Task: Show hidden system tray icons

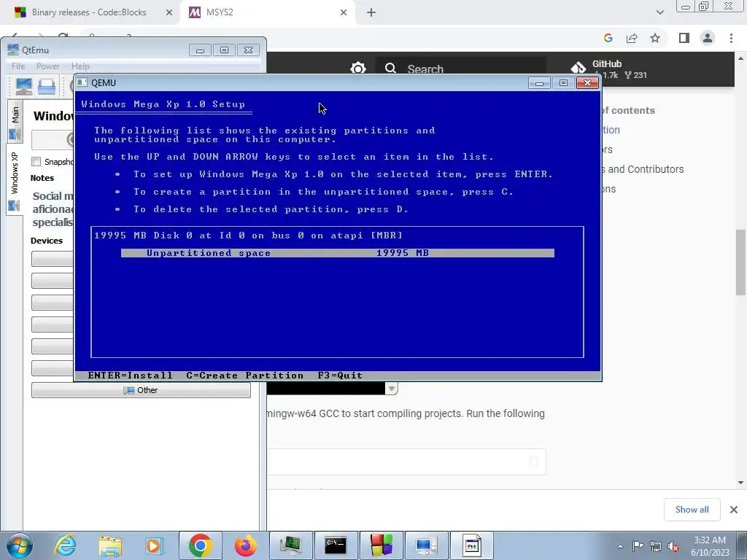Action: [620, 546]
